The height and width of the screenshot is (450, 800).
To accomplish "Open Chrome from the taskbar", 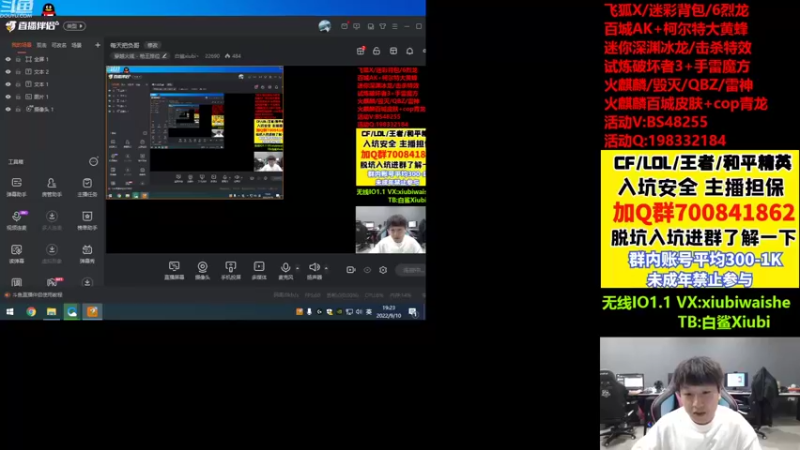I will (x=31, y=312).
